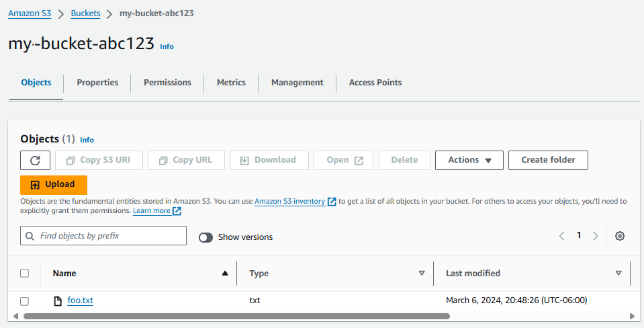This screenshot has width=644, height=328.
Task: Click the foo.txt file icon
Action: (58, 300)
